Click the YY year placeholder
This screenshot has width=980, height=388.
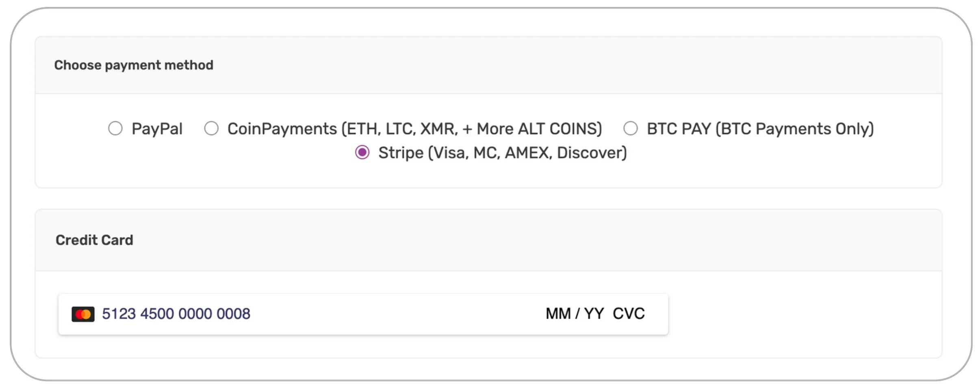coord(594,314)
